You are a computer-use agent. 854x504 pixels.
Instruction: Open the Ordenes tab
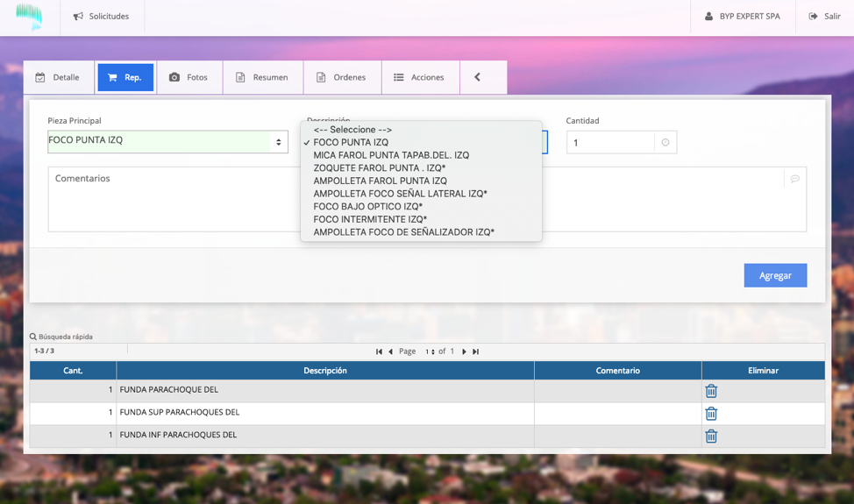(x=341, y=77)
